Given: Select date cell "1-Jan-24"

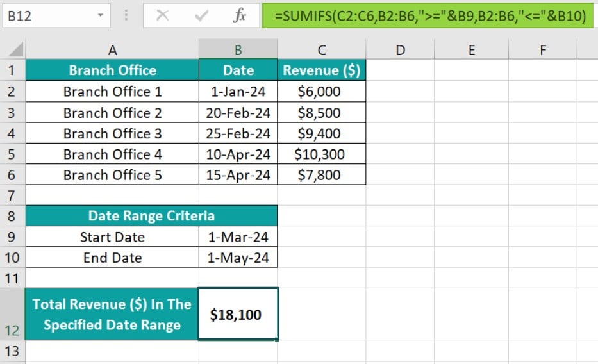Looking at the screenshot, I should click(x=238, y=92).
